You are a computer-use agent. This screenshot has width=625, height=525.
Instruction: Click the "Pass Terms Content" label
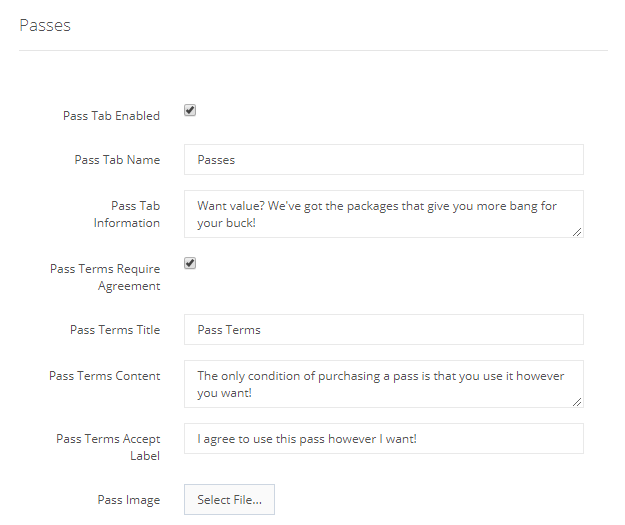pos(105,376)
